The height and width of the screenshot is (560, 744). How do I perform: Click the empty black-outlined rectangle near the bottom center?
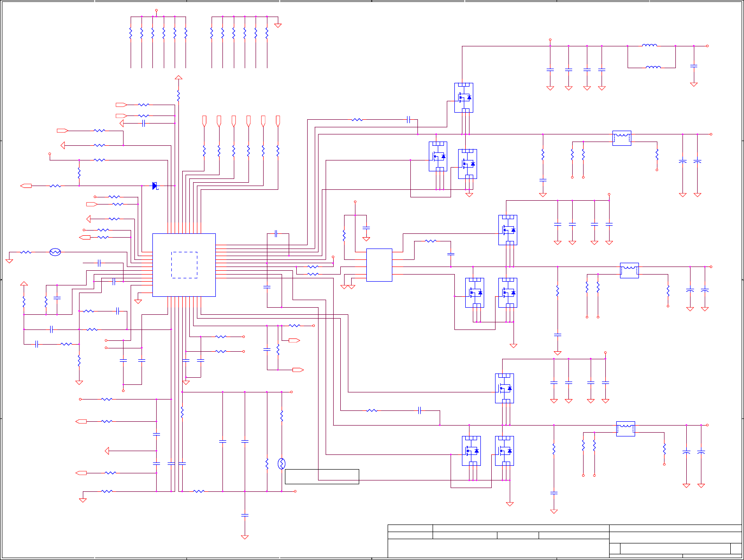(x=322, y=477)
